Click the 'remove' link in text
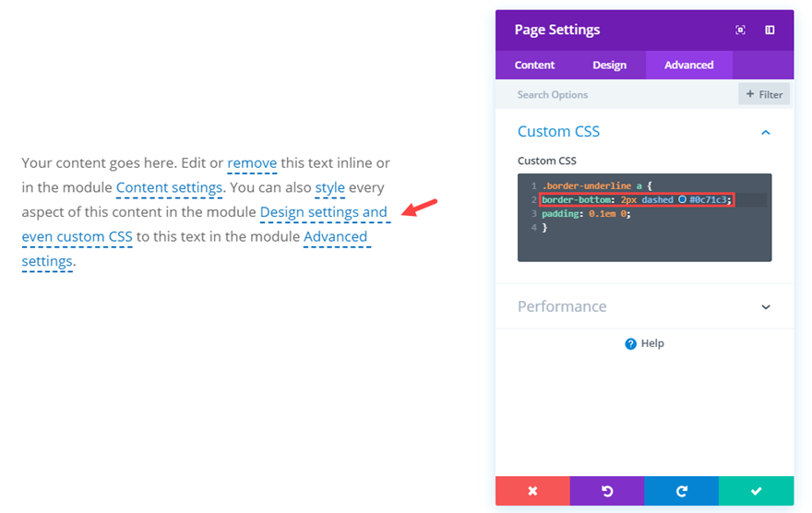 pos(252,163)
